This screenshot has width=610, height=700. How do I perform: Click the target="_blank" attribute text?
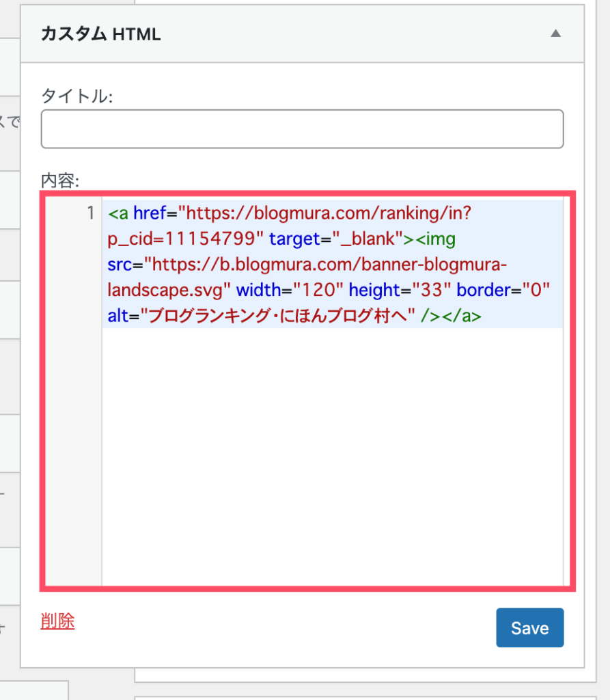[x=336, y=239]
